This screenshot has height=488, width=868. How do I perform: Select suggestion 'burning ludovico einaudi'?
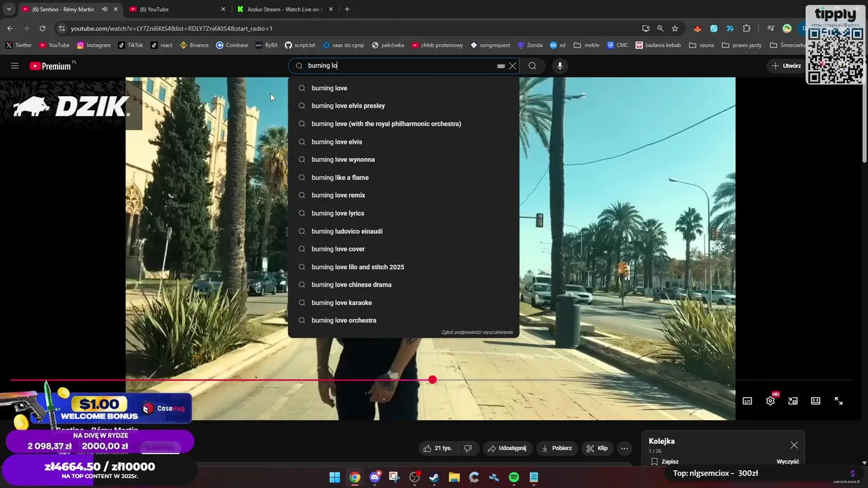click(x=403, y=231)
